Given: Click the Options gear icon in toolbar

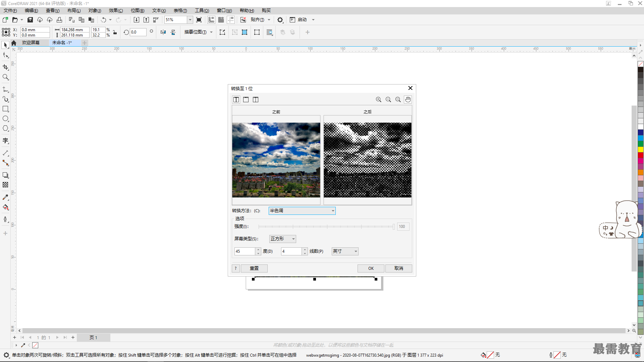Looking at the screenshot, I should tap(280, 20).
